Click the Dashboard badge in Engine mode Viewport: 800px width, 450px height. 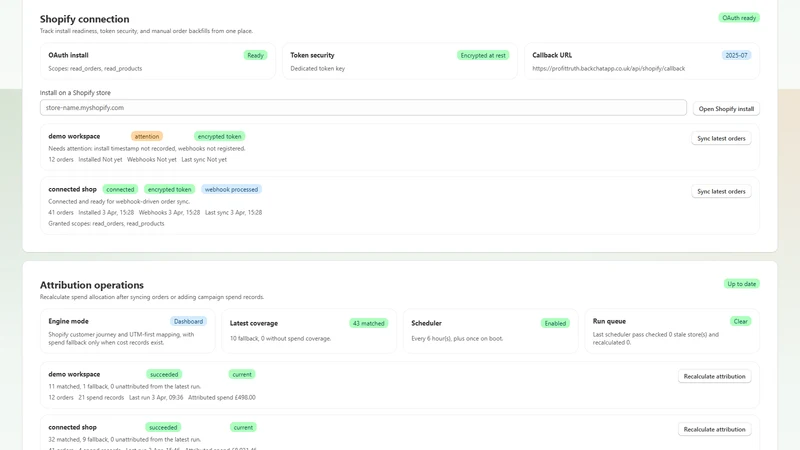[188, 321]
